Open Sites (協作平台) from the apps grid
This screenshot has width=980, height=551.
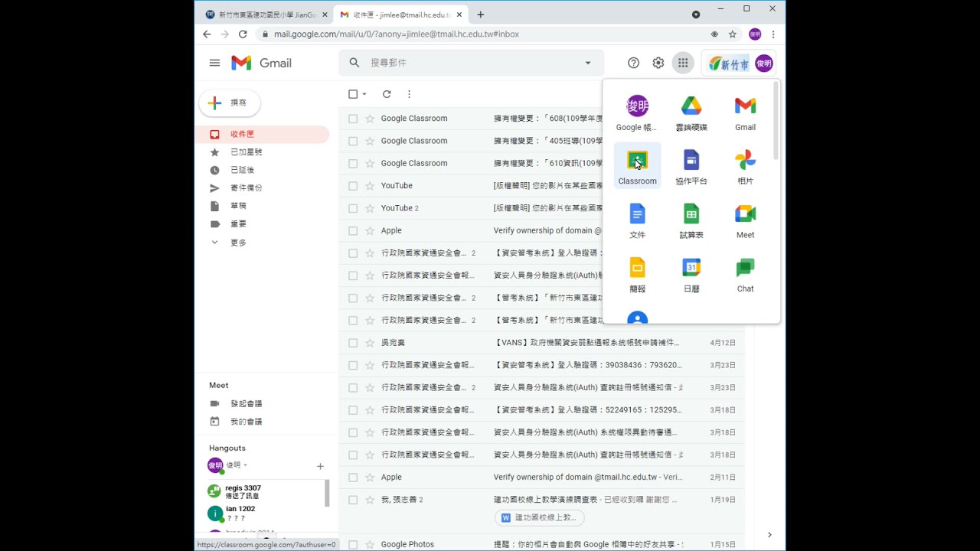click(x=691, y=168)
